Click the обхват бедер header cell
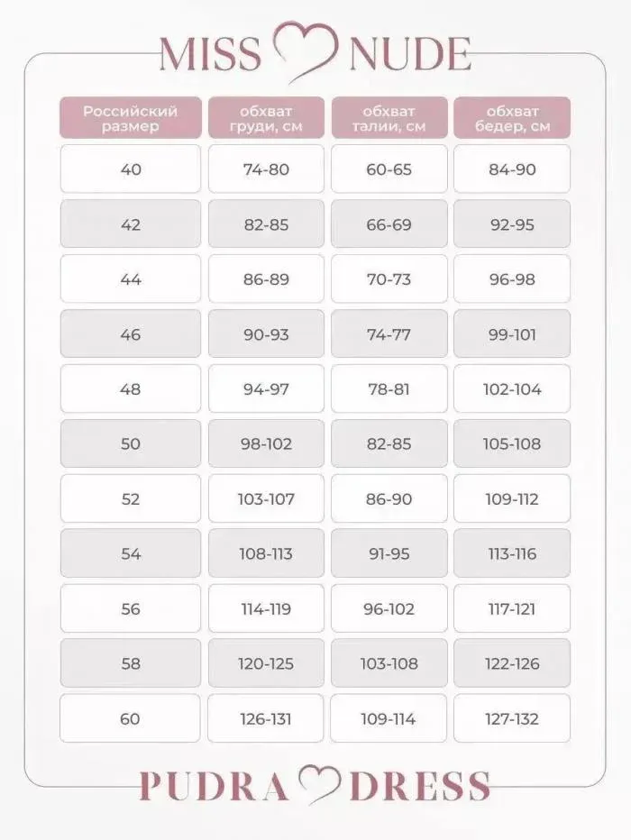 tap(512, 118)
